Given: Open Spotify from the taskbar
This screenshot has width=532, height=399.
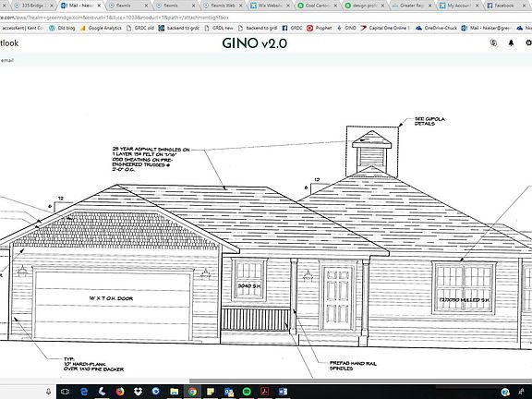Looking at the screenshot, I should tap(247, 392).
